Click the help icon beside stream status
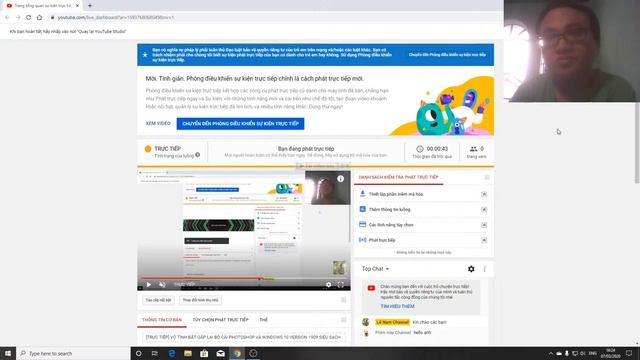The image size is (640, 360). pyautogui.click(x=198, y=155)
